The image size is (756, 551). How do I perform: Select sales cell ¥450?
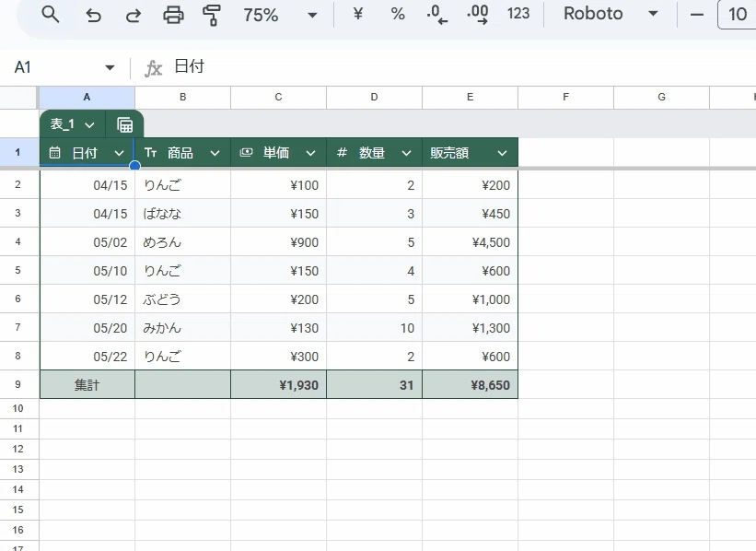click(471, 214)
